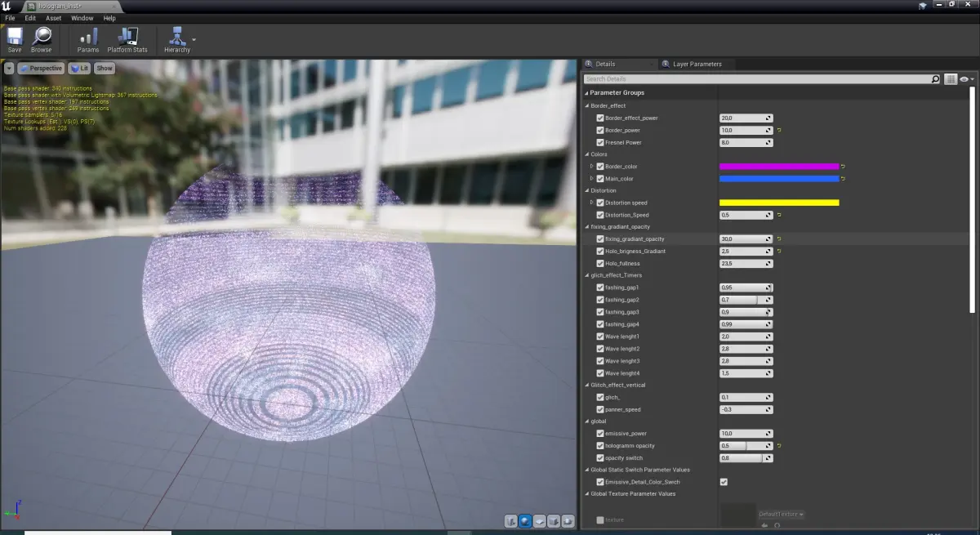The image size is (980, 535).
Task: Change the Lit view mode
Action: point(79,69)
